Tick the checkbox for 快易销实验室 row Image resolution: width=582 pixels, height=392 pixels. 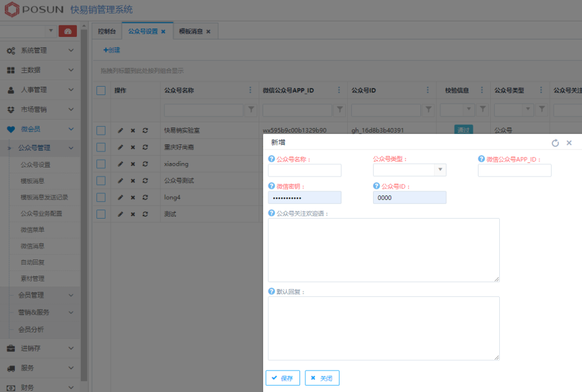pyautogui.click(x=101, y=130)
